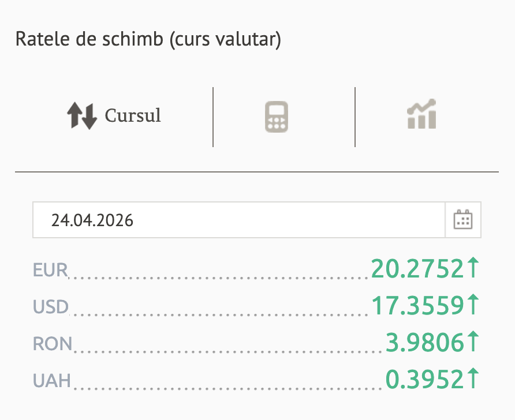Viewport: 515px width, 420px height.
Task: Open the exchange rate chart icon
Action: [x=421, y=114]
